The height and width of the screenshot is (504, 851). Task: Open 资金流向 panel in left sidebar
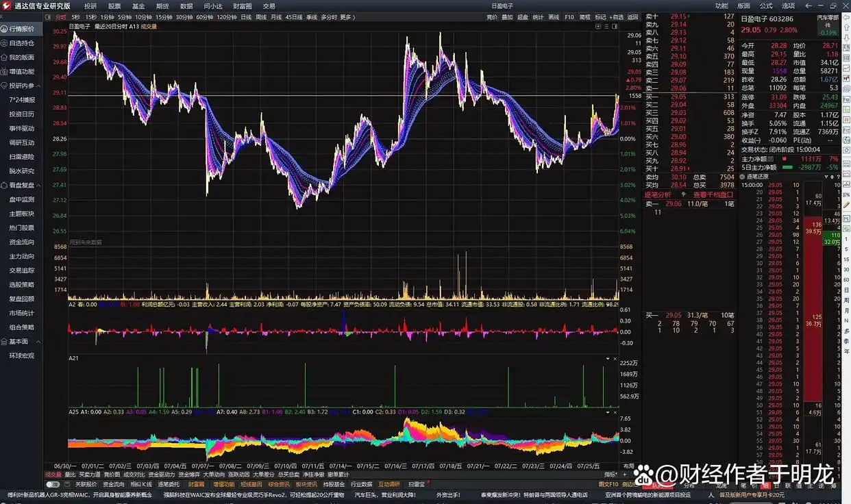pos(22,241)
